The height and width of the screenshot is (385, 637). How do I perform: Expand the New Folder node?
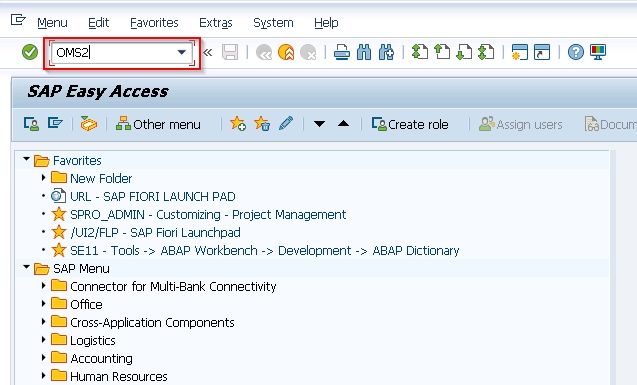point(43,177)
